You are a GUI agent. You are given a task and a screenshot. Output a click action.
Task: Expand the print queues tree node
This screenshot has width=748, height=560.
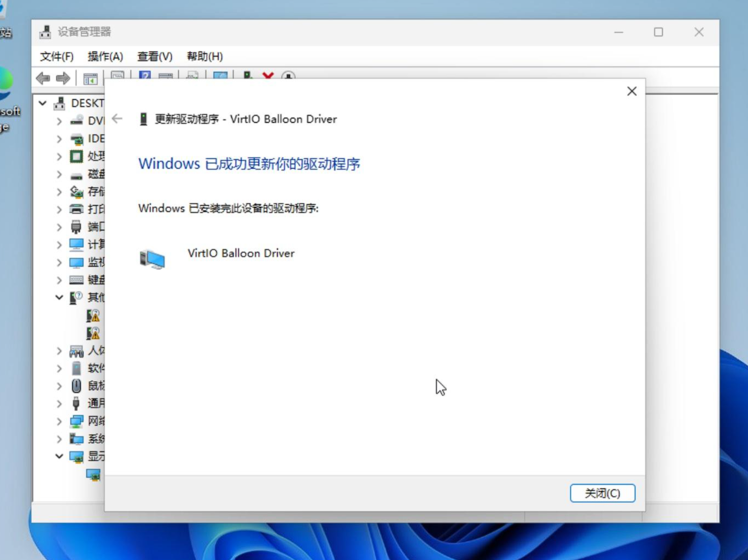click(x=59, y=209)
